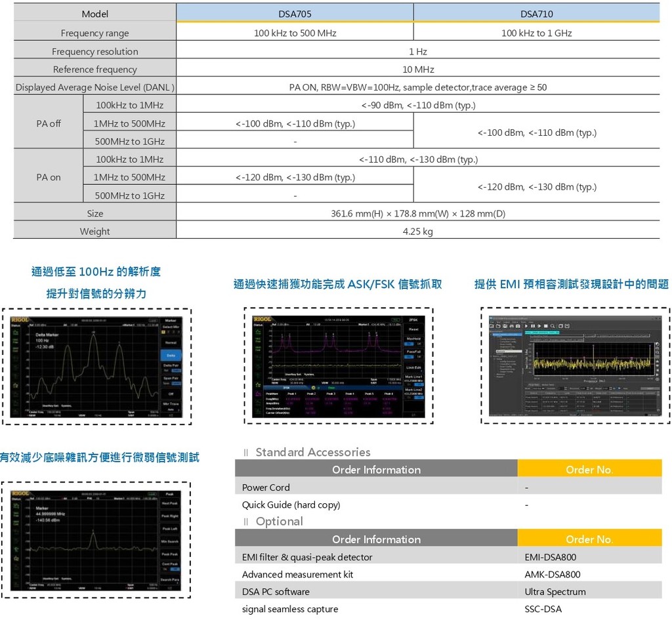Click the star icon in the RIGOL sidebar

(15, 385)
